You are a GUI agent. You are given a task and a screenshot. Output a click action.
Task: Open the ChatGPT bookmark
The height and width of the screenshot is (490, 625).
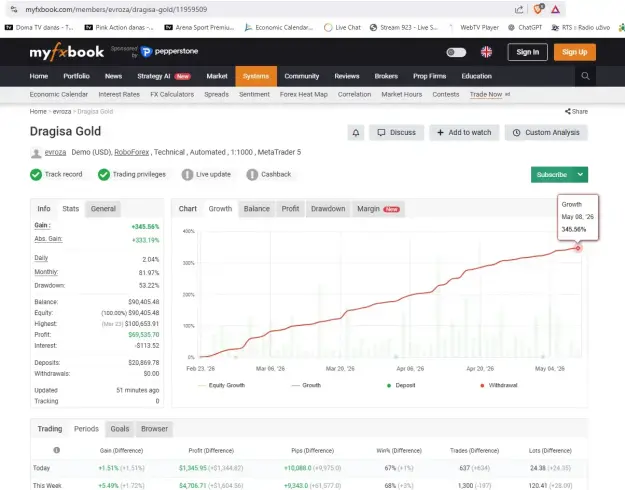click(525, 28)
